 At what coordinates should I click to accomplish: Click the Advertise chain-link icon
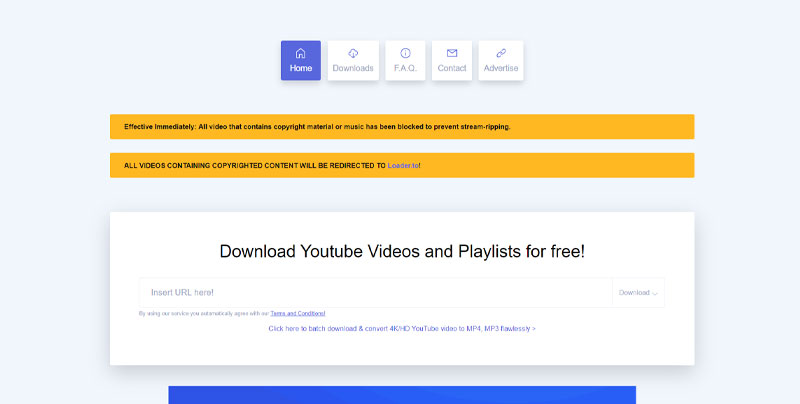501,53
